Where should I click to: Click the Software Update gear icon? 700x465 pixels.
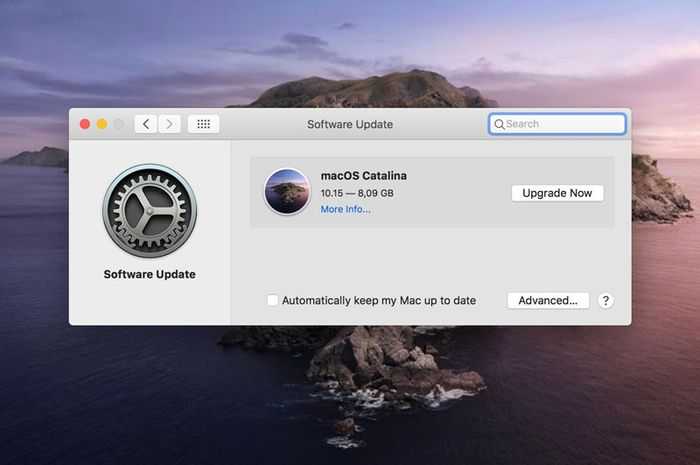click(x=150, y=211)
